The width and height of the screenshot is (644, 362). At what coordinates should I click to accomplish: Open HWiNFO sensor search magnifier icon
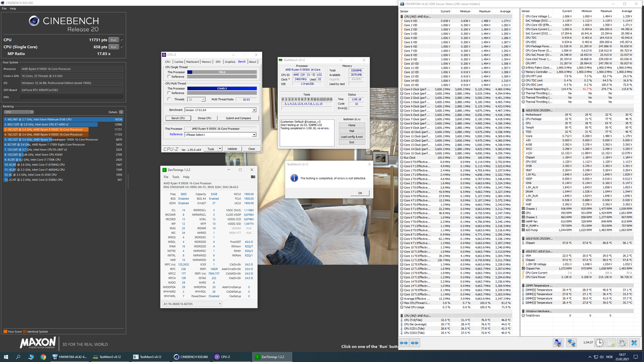[558, 342]
